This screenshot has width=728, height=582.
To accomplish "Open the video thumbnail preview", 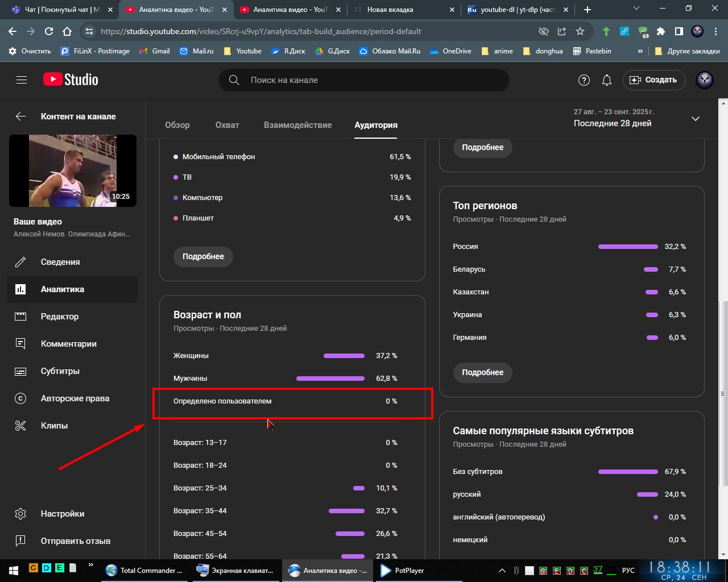I will coord(73,171).
